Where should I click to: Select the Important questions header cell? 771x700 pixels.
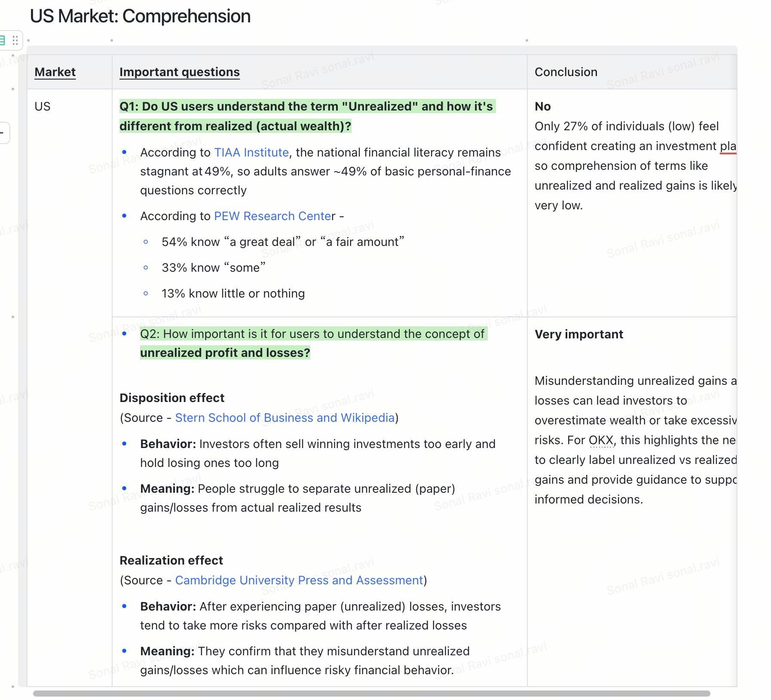(x=320, y=72)
